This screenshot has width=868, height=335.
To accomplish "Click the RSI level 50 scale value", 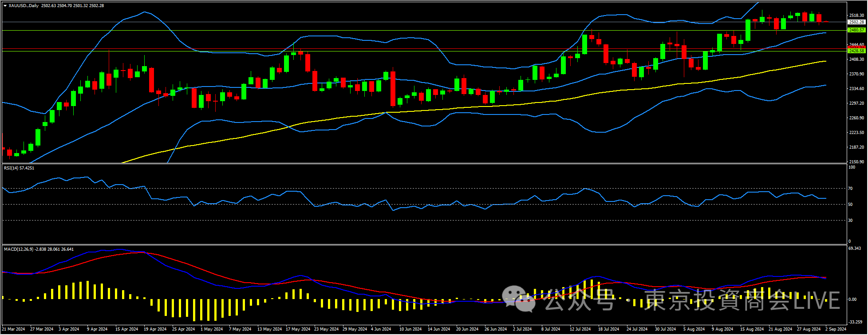I will [x=850, y=205].
